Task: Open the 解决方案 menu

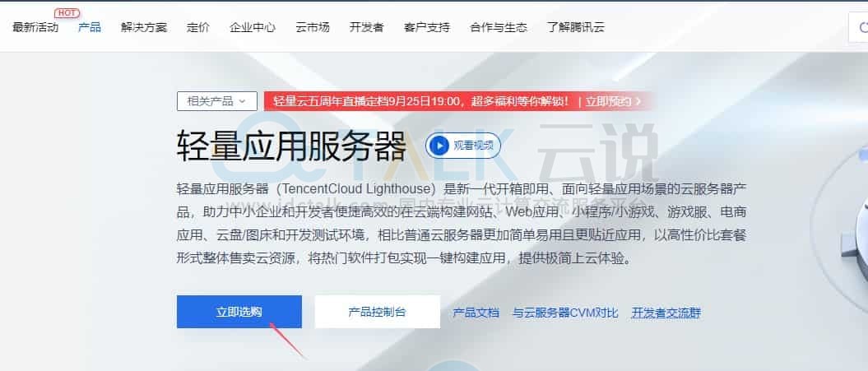Action: 144,27
